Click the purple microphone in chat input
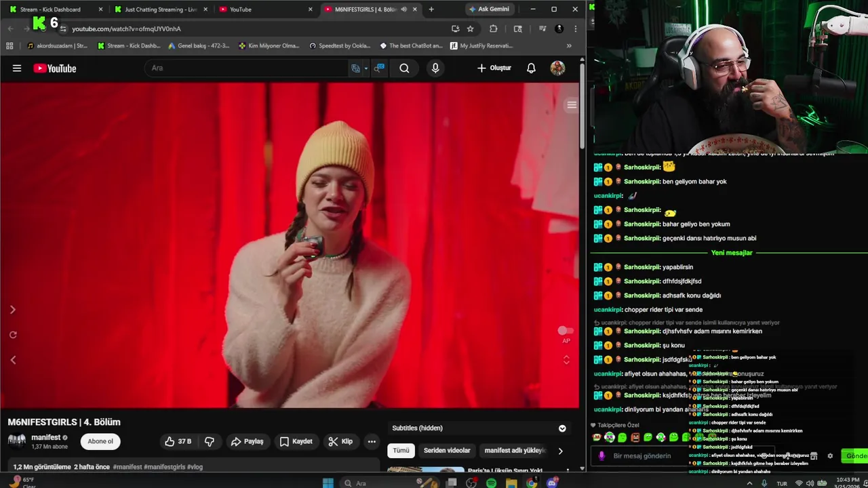 pos(601,456)
